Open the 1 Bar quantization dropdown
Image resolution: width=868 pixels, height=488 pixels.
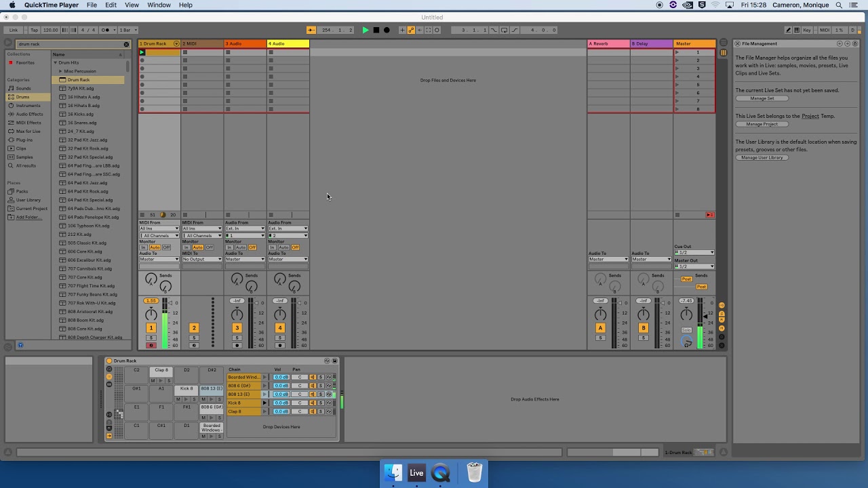(128, 30)
